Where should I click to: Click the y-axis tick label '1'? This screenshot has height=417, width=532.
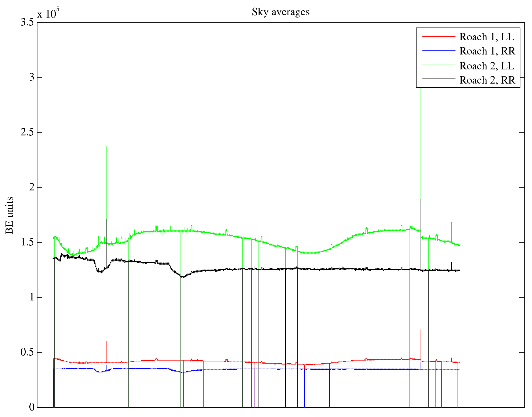tap(32, 297)
